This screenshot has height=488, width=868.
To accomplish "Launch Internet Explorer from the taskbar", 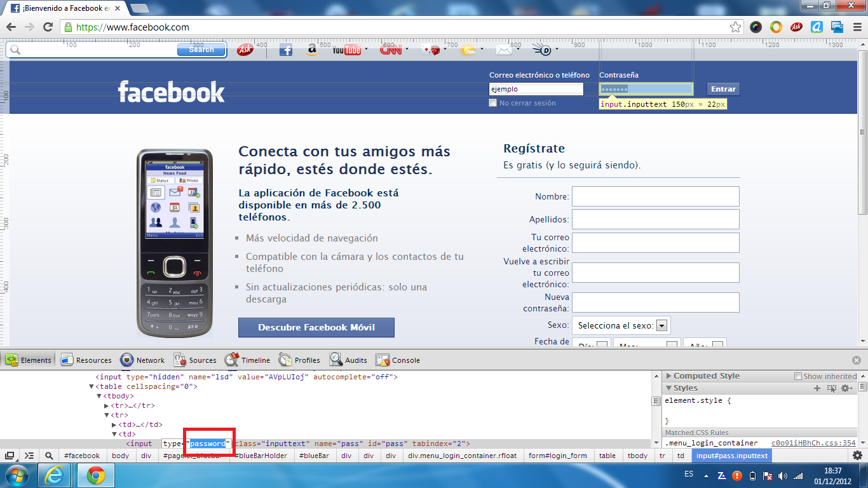I will 55,475.
